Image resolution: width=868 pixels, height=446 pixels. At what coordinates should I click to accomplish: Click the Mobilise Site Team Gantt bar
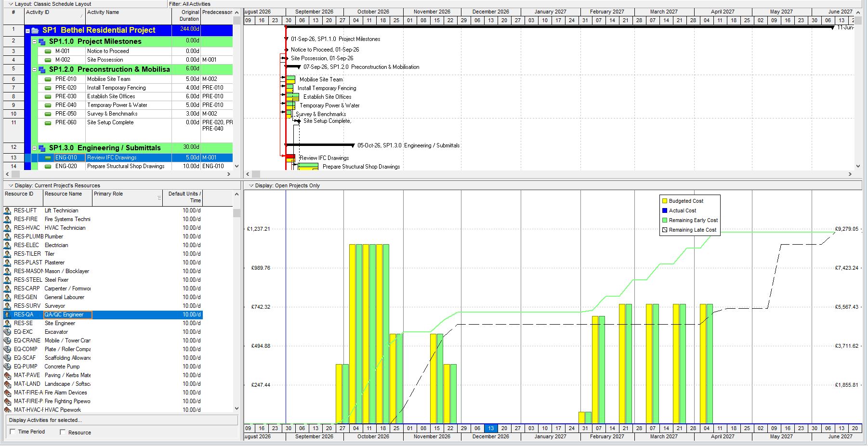click(x=290, y=79)
